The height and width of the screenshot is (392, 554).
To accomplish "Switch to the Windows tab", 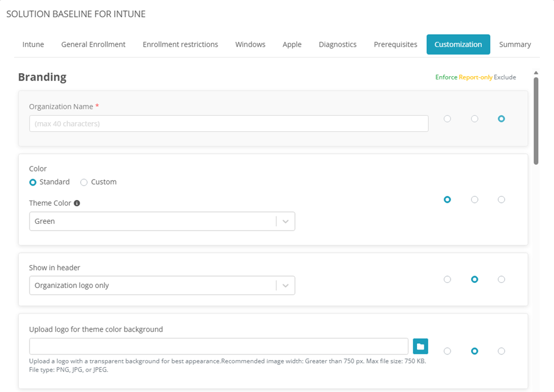I will click(250, 44).
